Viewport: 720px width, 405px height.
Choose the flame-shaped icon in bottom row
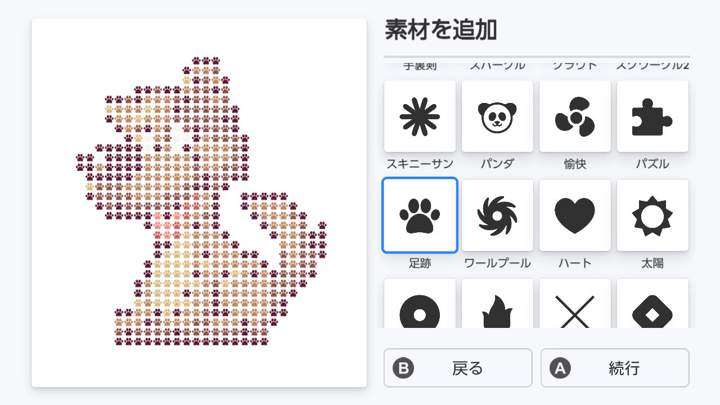[497, 304]
